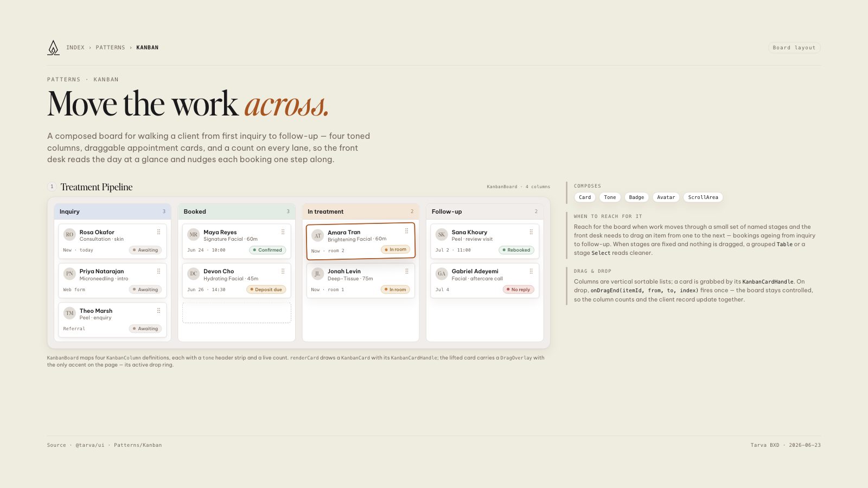Click Rosa Okafor's RO avatar

pyautogui.click(x=69, y=235)
